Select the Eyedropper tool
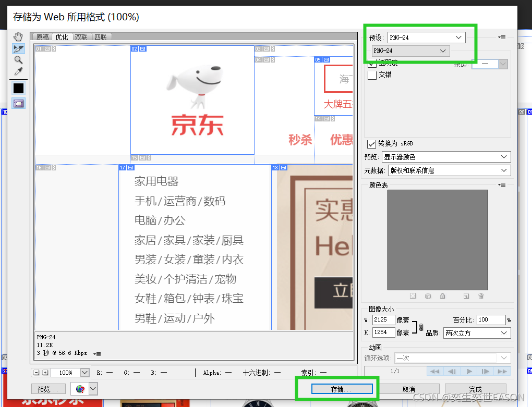This screenshot has width=532, height=407. (18, 71)
